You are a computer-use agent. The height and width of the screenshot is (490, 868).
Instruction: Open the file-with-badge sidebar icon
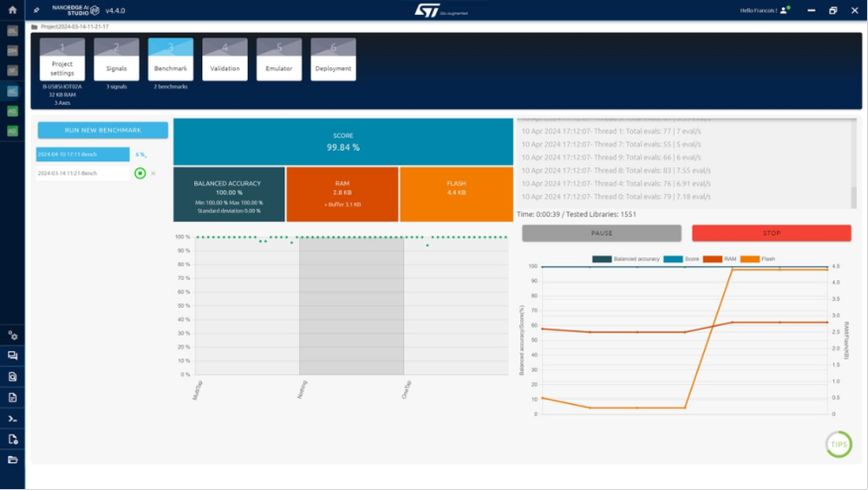[x=12, y=440]
